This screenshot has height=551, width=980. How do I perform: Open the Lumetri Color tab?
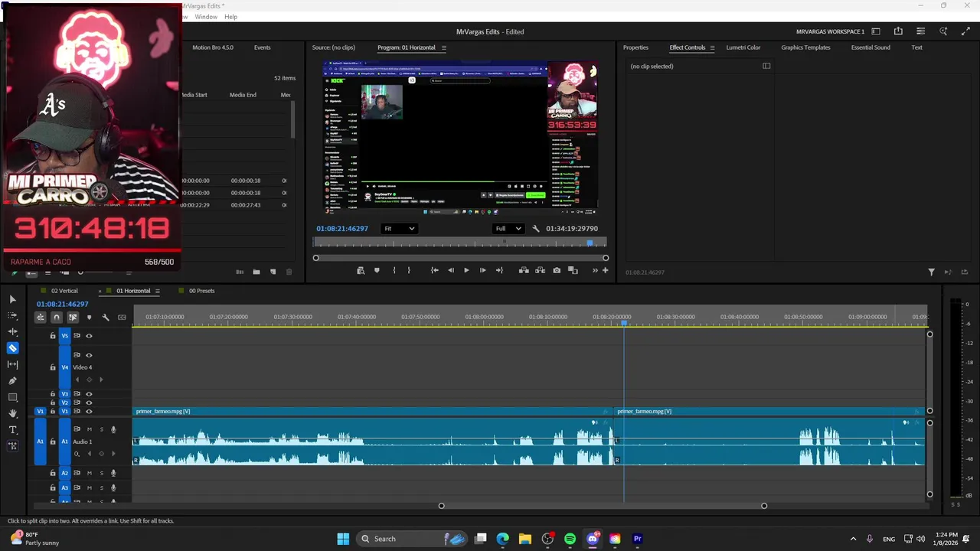[743, 47]
